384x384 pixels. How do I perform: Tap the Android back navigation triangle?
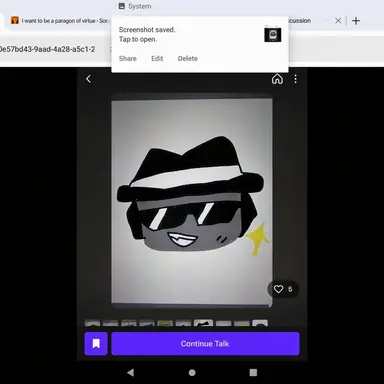click(131, 372)
